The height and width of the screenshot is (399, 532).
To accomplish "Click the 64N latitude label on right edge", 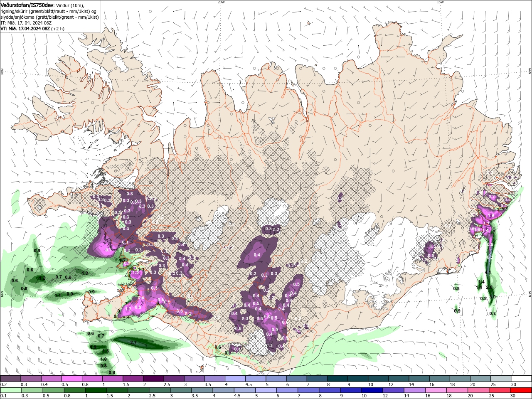I will pos(530,293).
